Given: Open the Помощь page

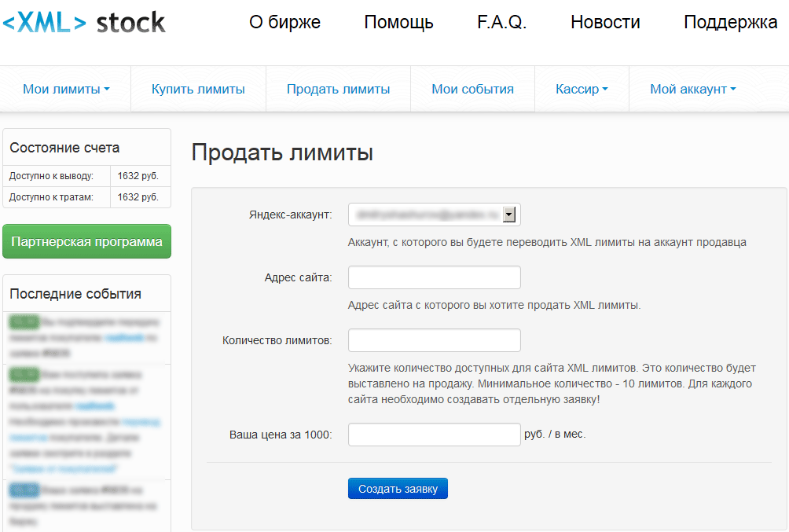Looking at the screenshot, I should [x=398, y=23].
